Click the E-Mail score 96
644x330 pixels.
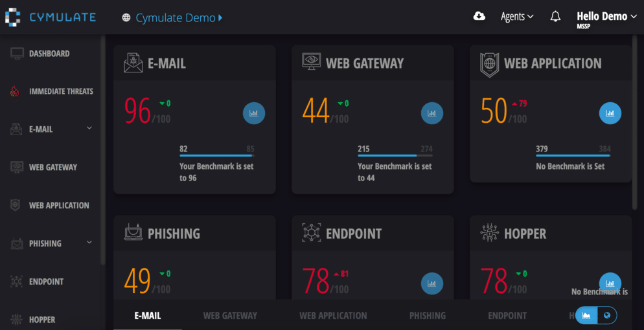pos(137,111)
